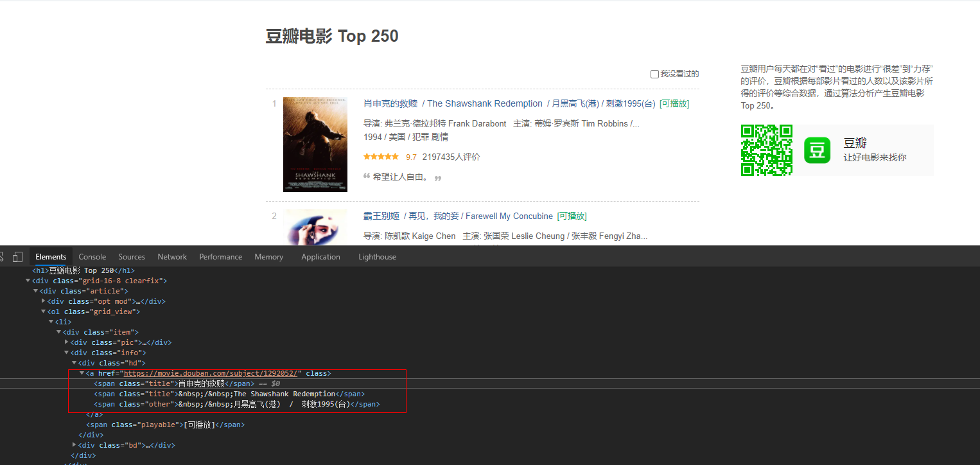Click the director line 弗兰克·德拉邦特 Frank Darabont

pos(435,123)
